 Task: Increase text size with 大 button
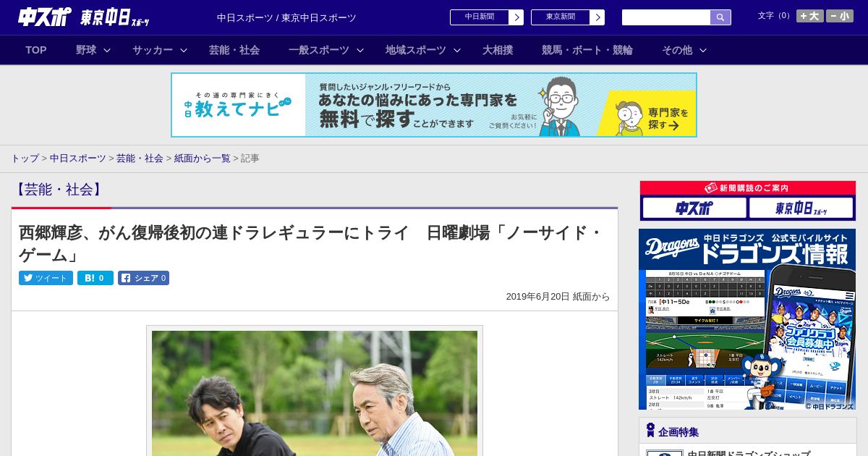(x=809, y=16)
